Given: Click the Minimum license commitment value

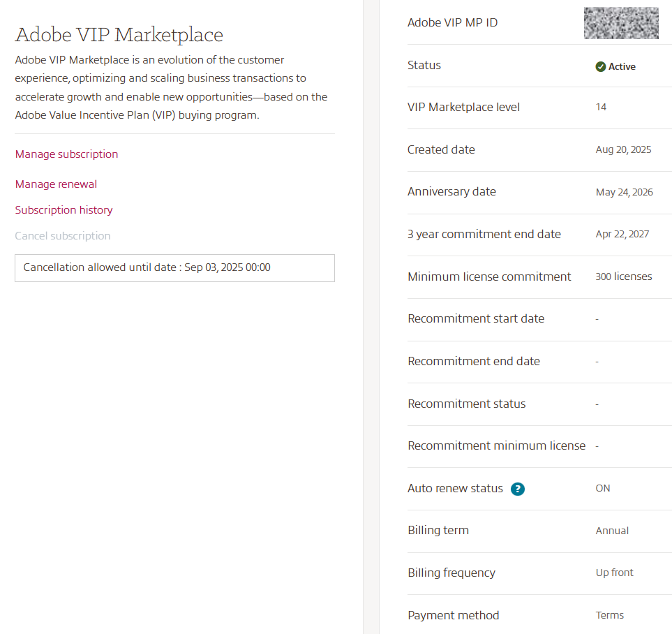Looking at the screenshot, I should pos(624,276).
